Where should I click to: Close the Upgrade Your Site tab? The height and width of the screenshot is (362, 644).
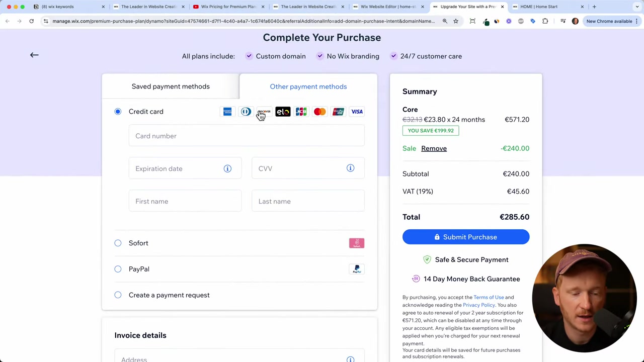[x=502, y=7]
